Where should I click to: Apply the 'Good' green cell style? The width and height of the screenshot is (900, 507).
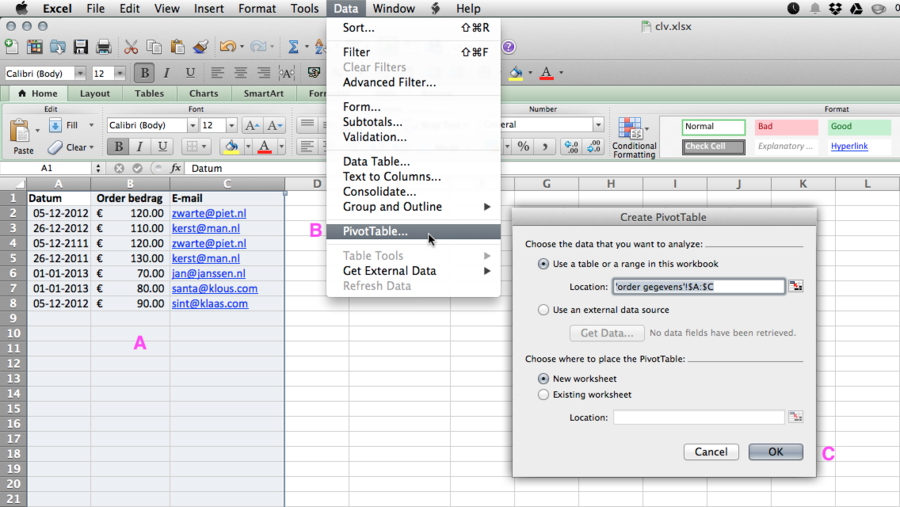[858, 127]
